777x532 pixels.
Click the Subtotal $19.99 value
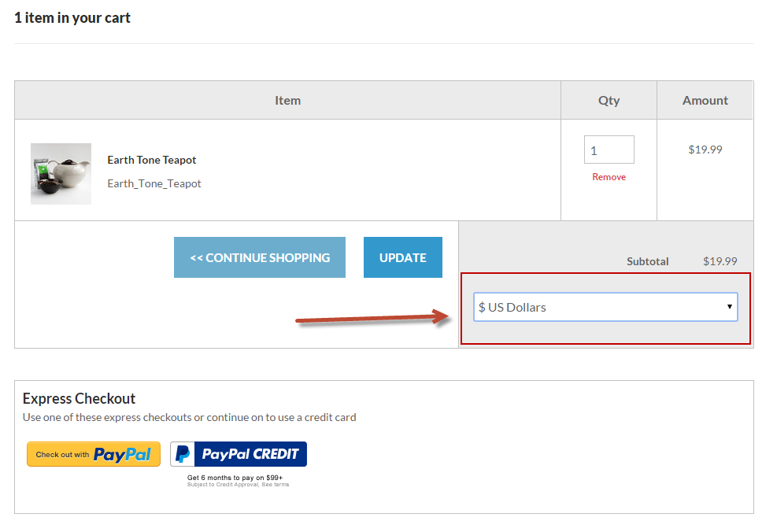720,261
